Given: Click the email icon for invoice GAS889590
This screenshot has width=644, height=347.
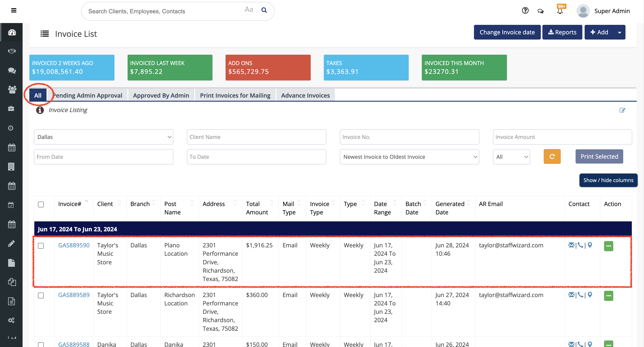Looking at the screenshot, I should pyautogui.click(x=571, y=245).
